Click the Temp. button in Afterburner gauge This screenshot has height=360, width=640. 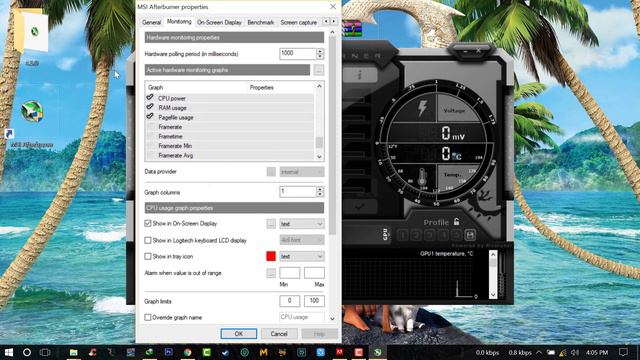pyautogui.click(x=454, y=175)
